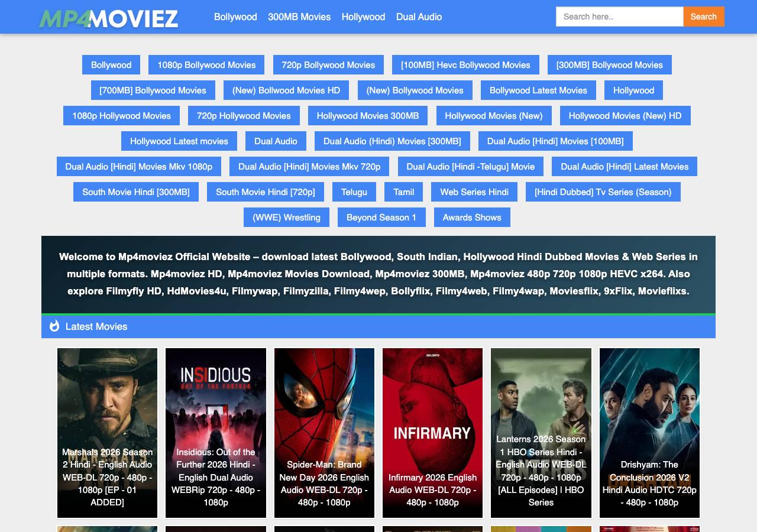757x532 pixels.
Task: Click the flame icon beside Latest Movies
Action: [x=54, y=326]
